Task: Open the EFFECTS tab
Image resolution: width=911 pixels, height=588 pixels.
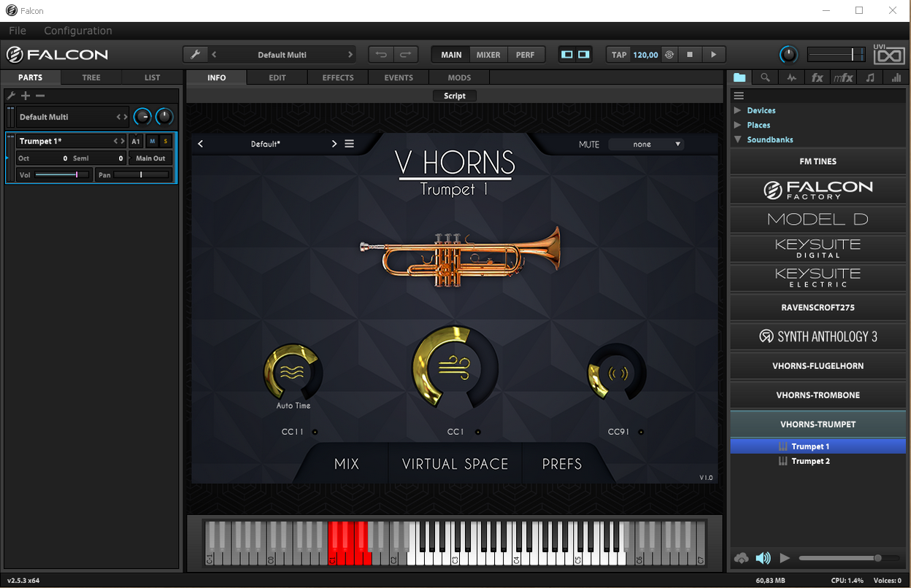Action: tap(338, 77)
